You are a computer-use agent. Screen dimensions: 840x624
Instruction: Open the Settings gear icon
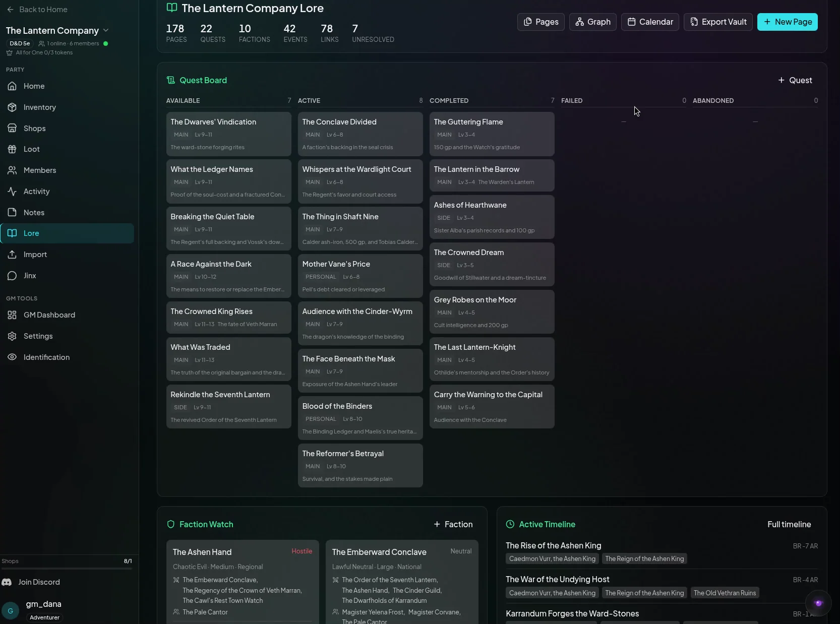coord(13,336)
